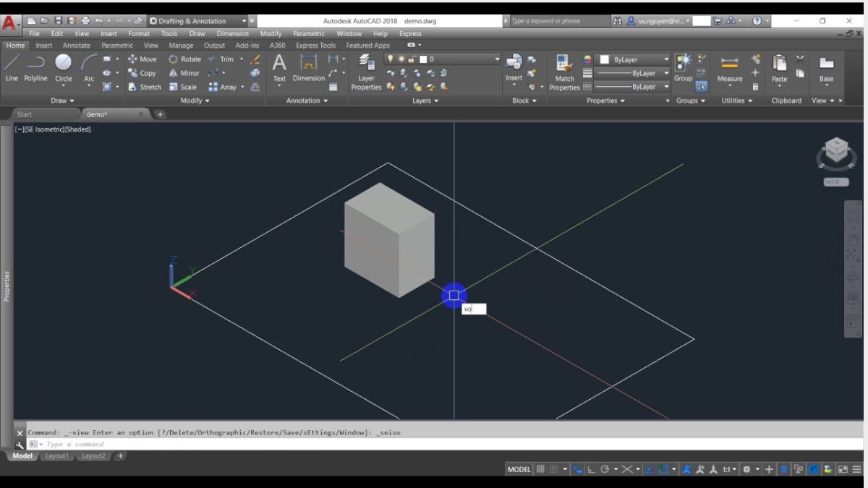Select the Text annotation tool
Screen dimensions: 868x488
click(279, 67)
